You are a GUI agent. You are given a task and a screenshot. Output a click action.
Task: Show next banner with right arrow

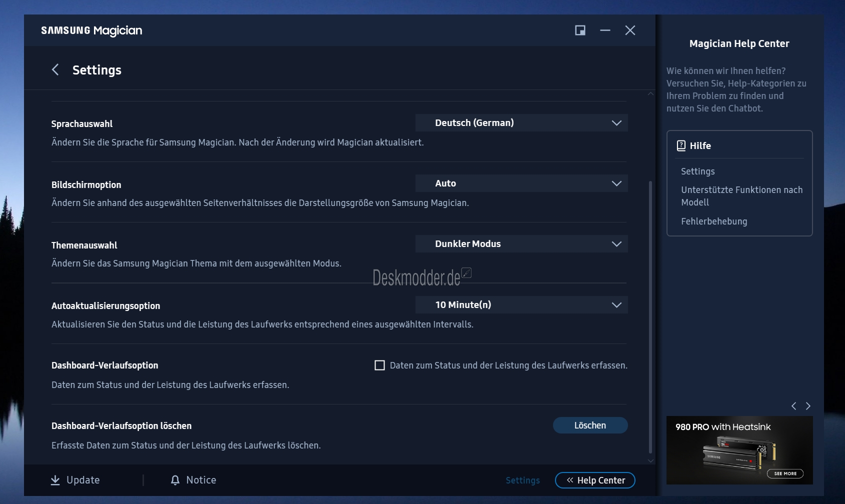point(808,406)
